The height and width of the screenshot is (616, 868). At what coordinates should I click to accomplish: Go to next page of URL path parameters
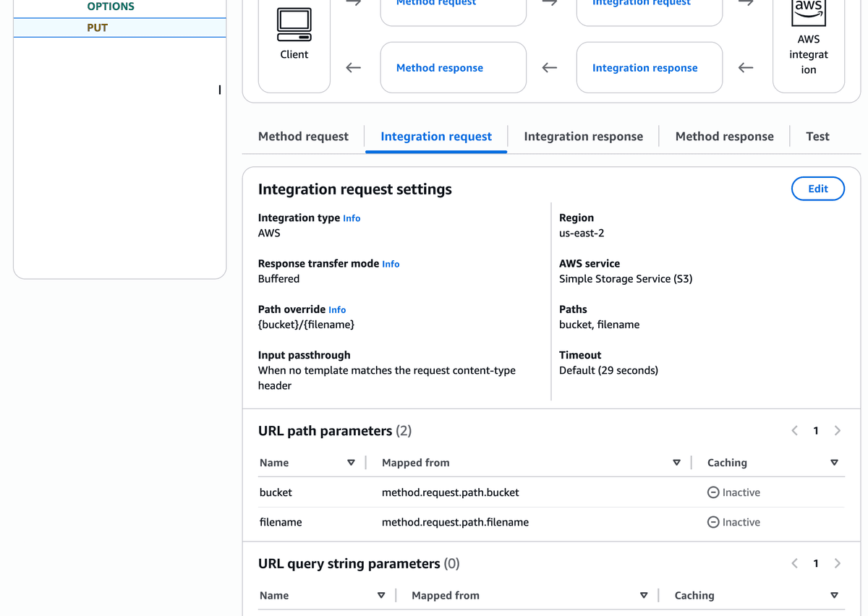point(838,431)
